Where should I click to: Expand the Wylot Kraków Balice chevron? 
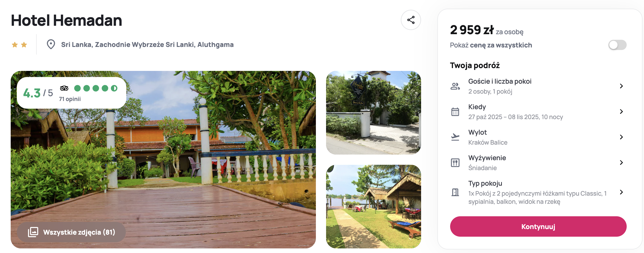click(621, 137)
